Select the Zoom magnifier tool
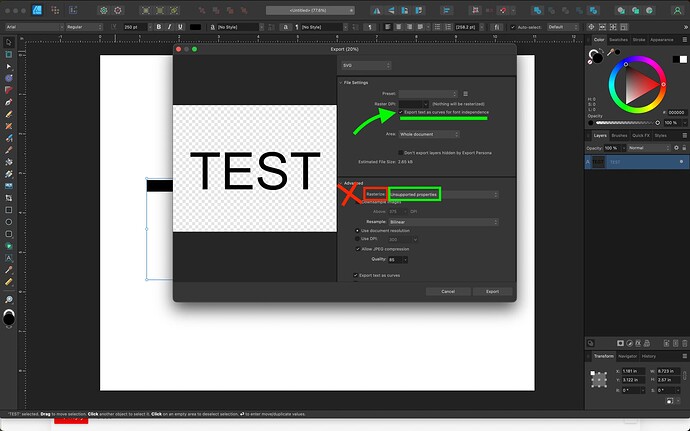Viewport: 690px width, 431px height. point(8,300)
